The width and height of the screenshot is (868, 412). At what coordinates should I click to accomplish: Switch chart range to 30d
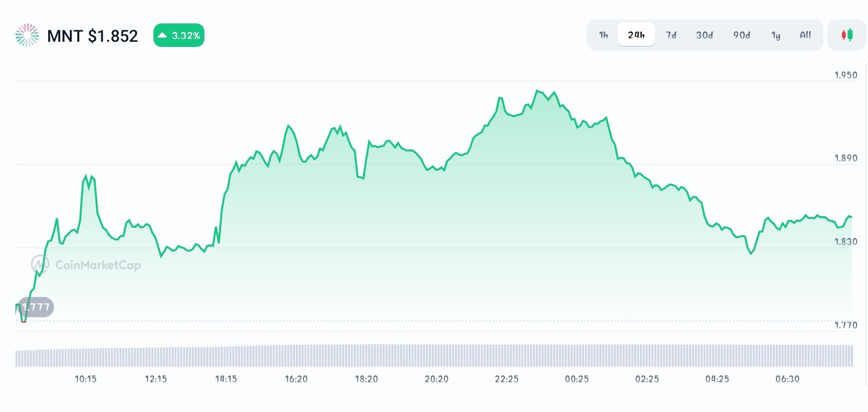coord(704,35)
